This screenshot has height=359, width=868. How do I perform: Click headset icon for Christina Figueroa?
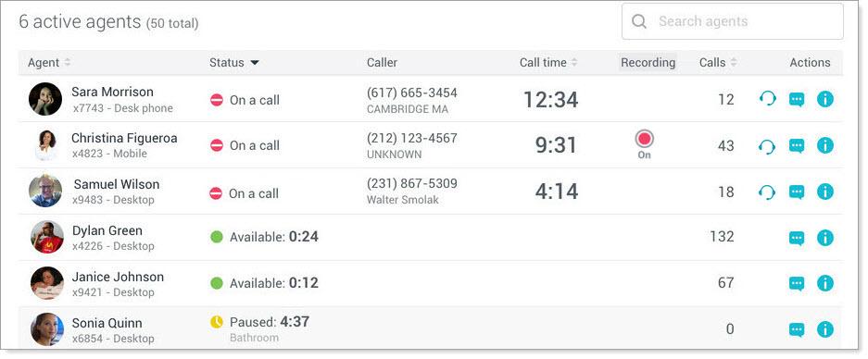pos(767,146)
